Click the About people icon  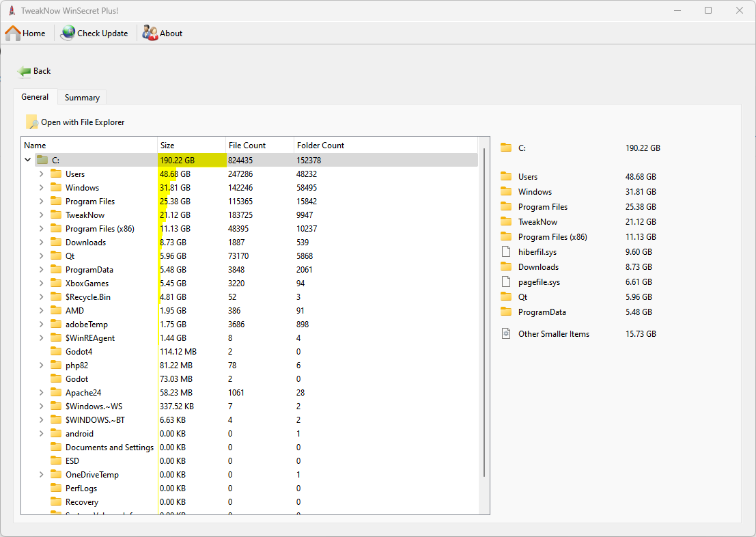tap(150, 33)
